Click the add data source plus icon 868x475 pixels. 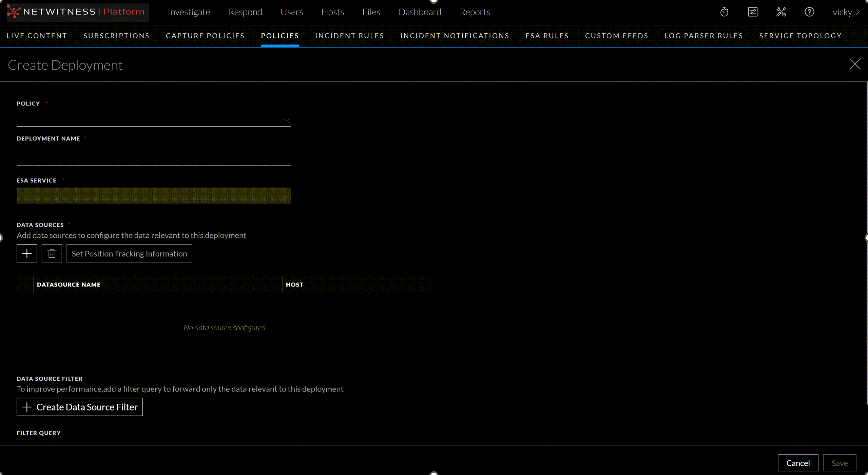[x=27, y=253]
